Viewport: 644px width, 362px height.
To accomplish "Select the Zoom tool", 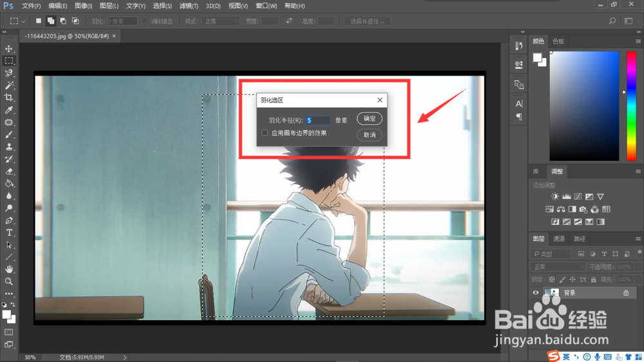I will 8,281.
